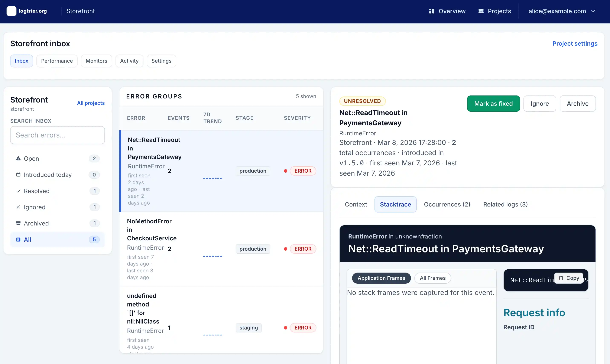Click the All projects link
Viewport: 610px width, 364px height.
point(91,103)
